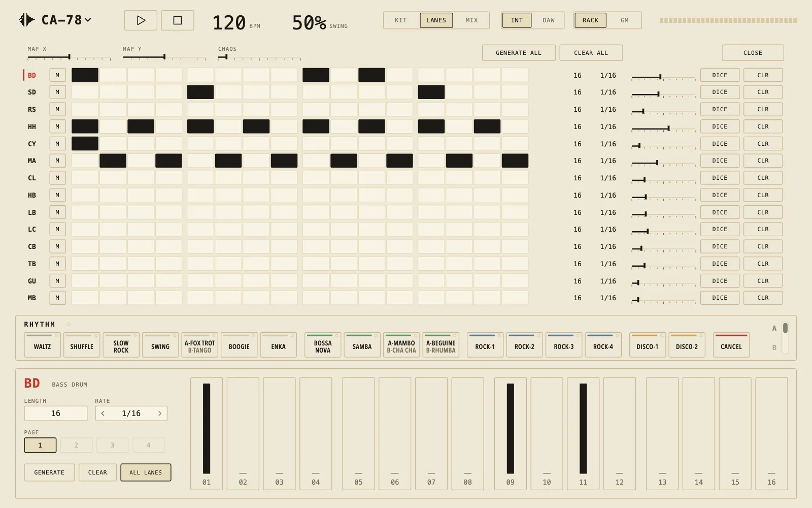This screenshot has width=812, height=508.
Task: Clear the MA lane with CLR
Action: coord(763,161)
